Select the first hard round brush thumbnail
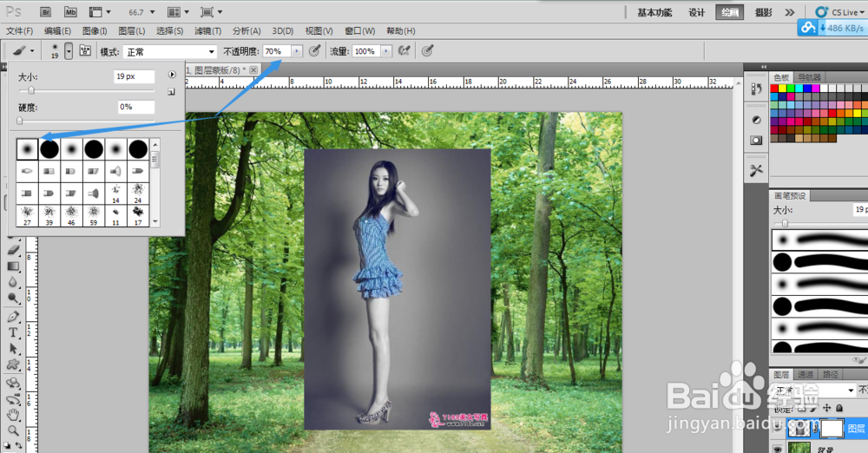Image resolution: width=868 pixels, height=453 pixels. (49, 149)
